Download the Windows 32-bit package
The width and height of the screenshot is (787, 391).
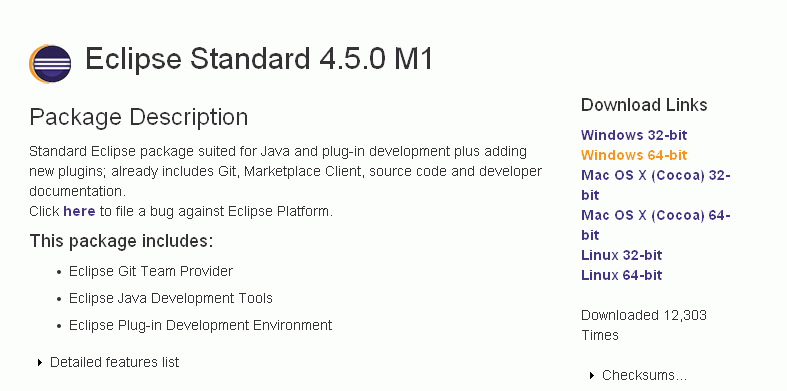(x=634, y=135)
